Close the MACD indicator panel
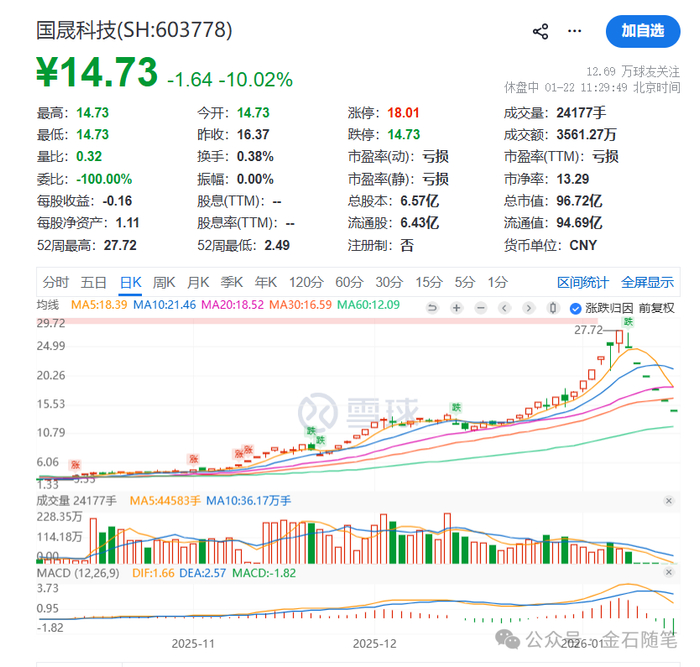The height and width of the screenshot is (667, 700). pyautogui.click(x=668, y=572)
